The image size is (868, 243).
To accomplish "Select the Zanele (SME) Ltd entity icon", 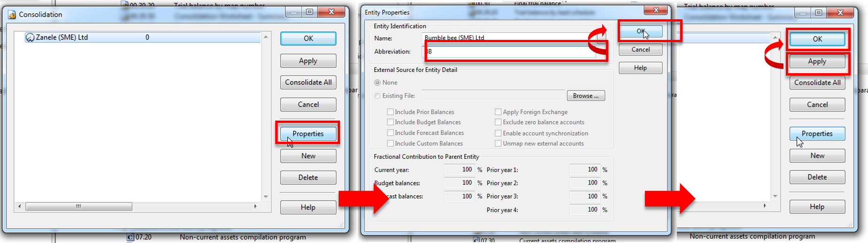I will [x=30, y=38].
